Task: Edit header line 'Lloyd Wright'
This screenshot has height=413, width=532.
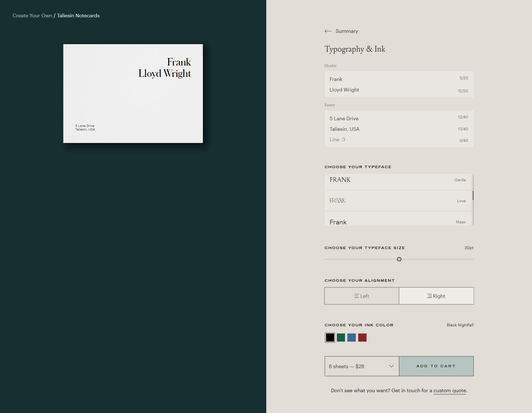Action: click(x=399, y=90)
